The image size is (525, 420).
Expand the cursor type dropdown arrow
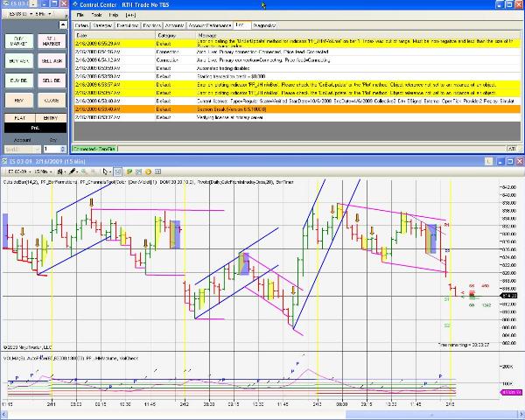(110, 171)
